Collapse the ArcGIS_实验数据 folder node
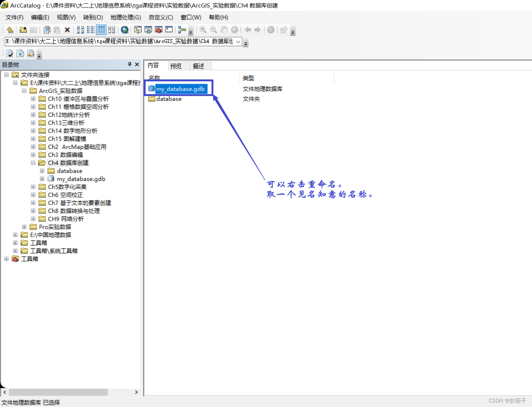The width and height of the screenshot is (532, 407). [x=24, y=91]
